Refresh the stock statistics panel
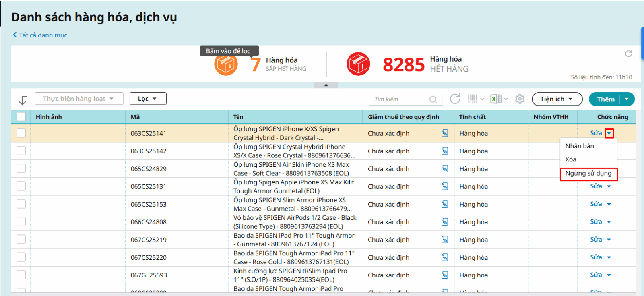This screenshot has width=644, height=296. click(628, 54)
